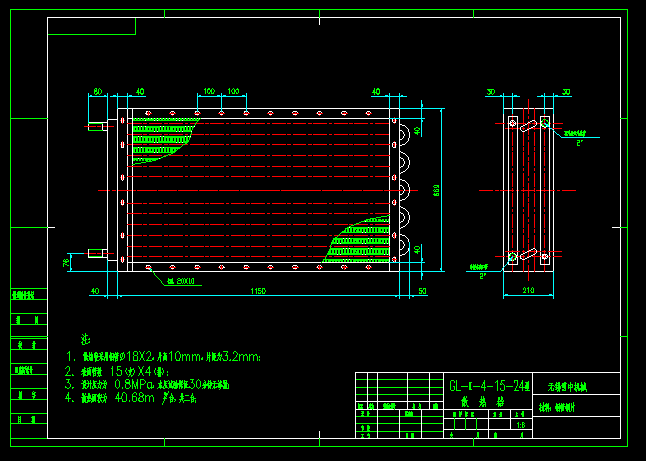This screenshot has height=461, width=646.
Task: Click the 1:8 scale cell in title block
Action: pos(523,424)
